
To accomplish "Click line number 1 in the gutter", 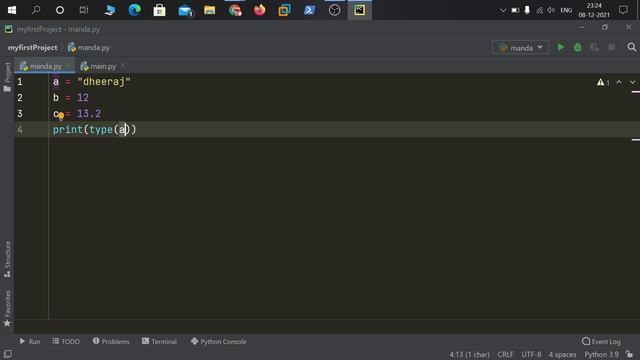I will click(20, 82).
